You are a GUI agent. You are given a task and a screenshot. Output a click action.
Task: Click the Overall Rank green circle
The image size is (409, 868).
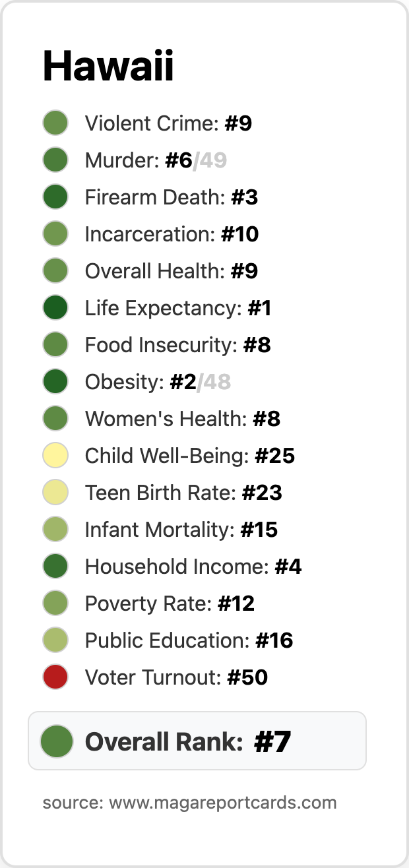coord(56,741)
